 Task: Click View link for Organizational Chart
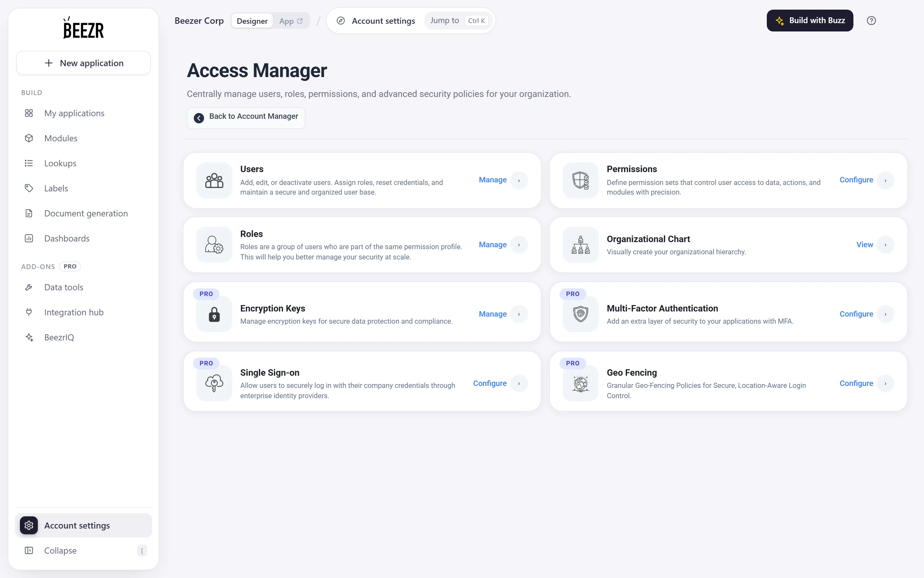[x=864, y=245]
